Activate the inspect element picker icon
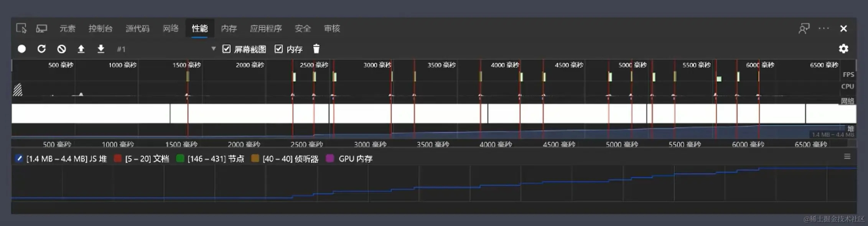This screenshot has width=868, height=226. (x=21, y=28)
